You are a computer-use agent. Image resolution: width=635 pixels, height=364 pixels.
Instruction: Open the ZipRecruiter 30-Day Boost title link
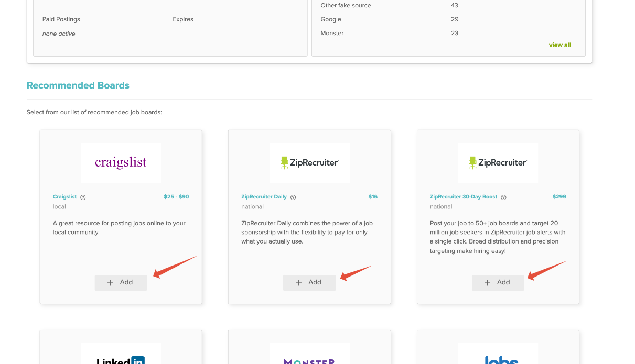coord(464,197)
